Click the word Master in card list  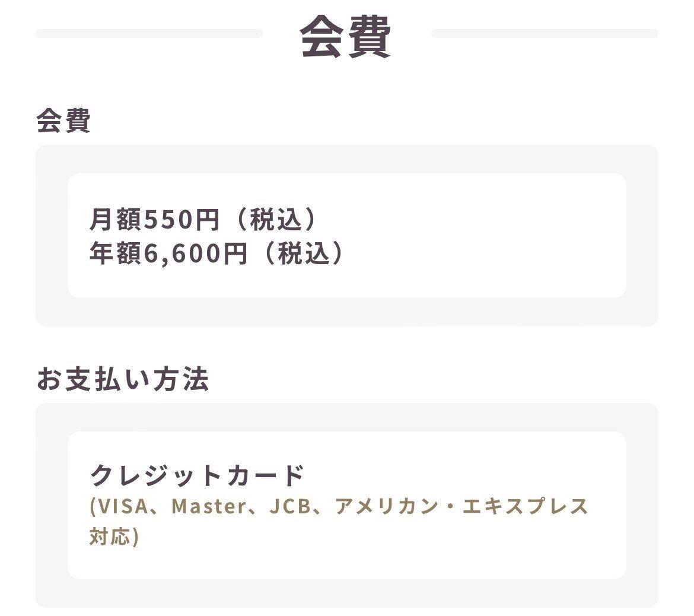pos(208,507)
